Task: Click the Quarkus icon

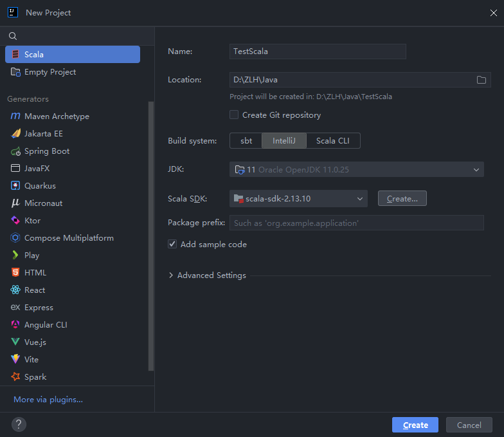Action: [15, 185]
